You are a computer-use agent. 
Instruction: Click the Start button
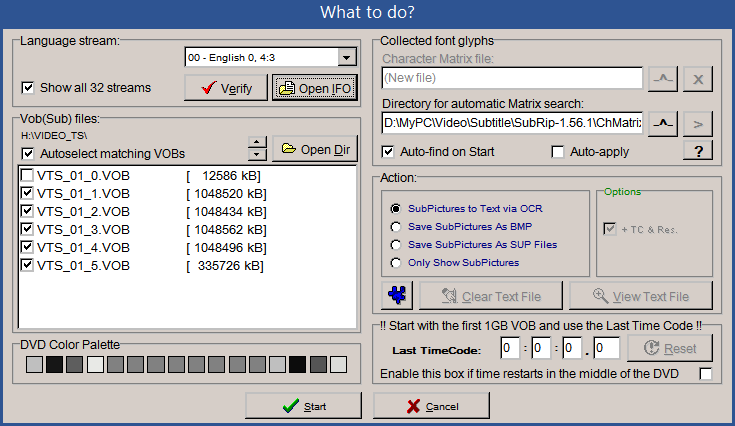coord(303,406)
